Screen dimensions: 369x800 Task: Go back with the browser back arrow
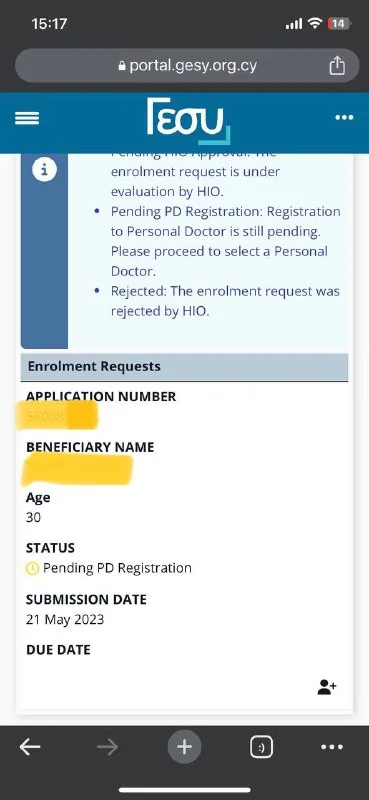[30, 747]
